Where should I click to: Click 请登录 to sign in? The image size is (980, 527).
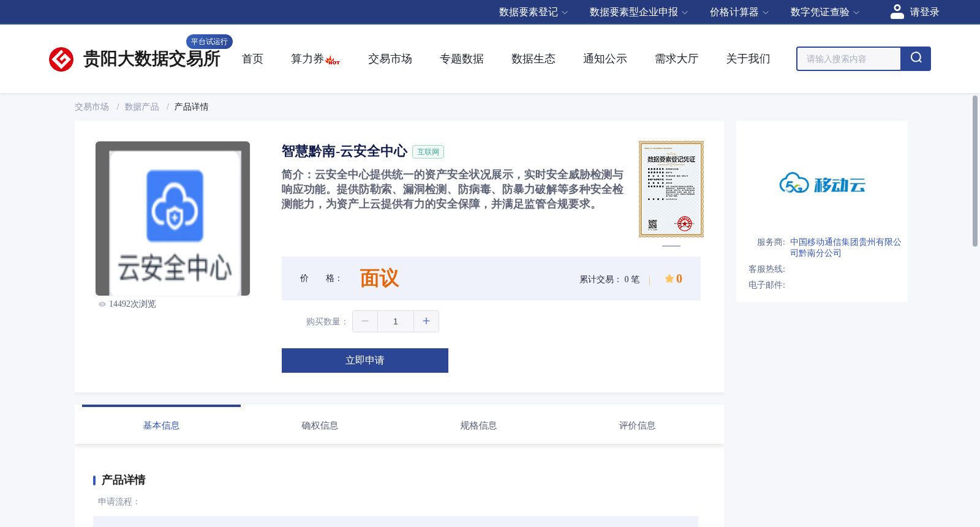924,12
